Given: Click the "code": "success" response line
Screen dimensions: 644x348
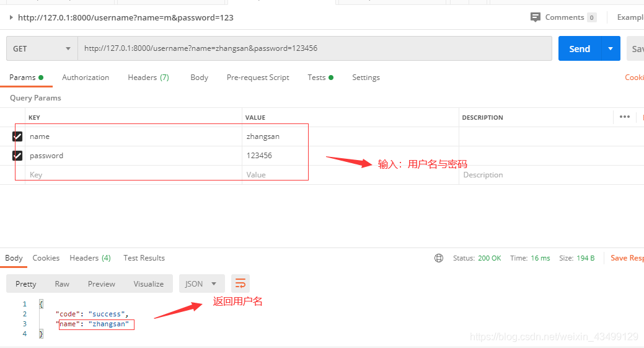Looking at the screenshot, I should 92,314.
